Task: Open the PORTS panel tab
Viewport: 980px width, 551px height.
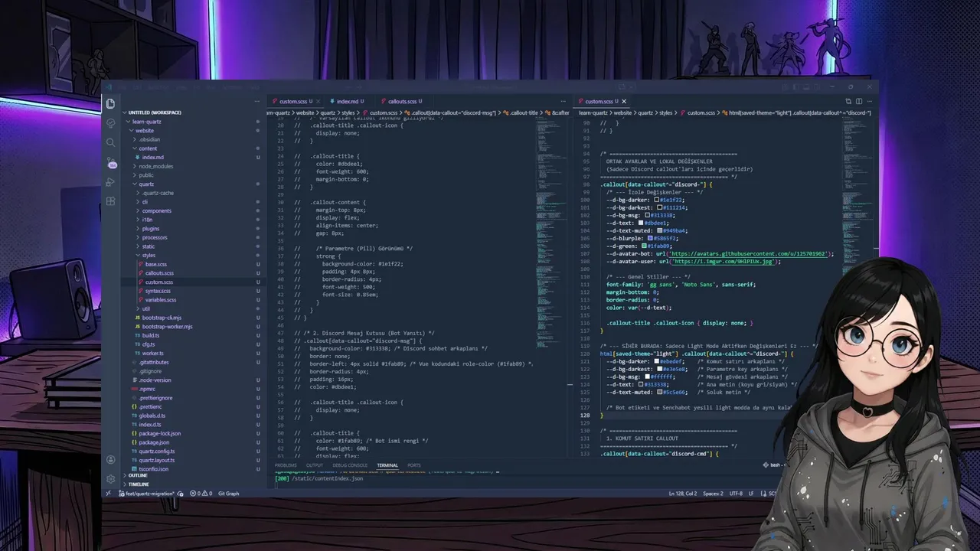Action: (414, 465)
